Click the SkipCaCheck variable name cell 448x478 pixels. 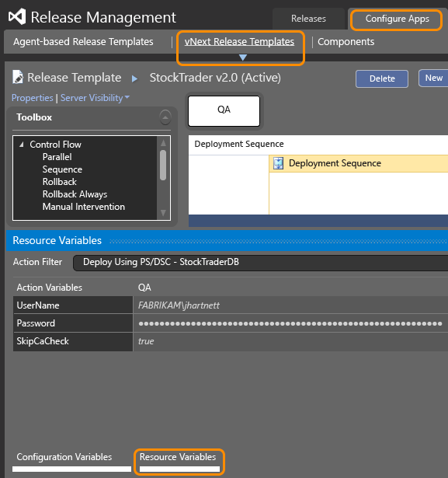(73, 341)
